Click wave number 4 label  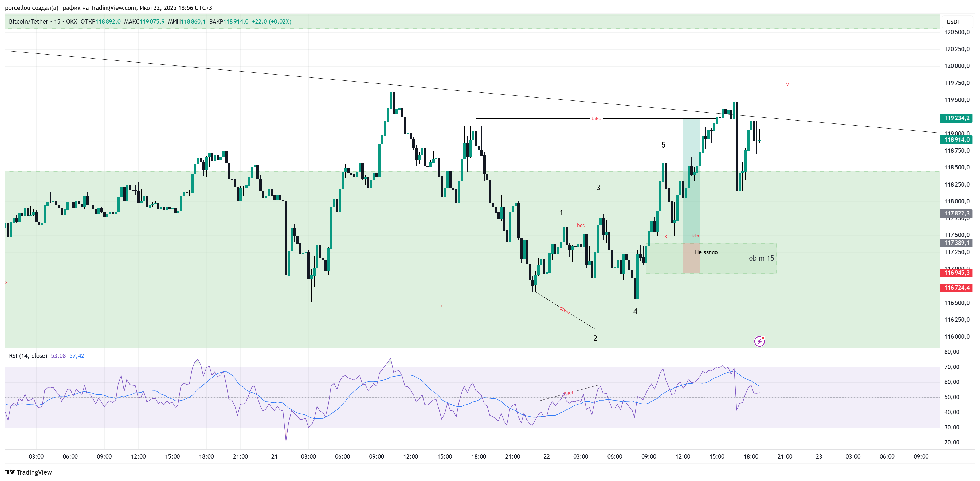[x=635, y=312]
